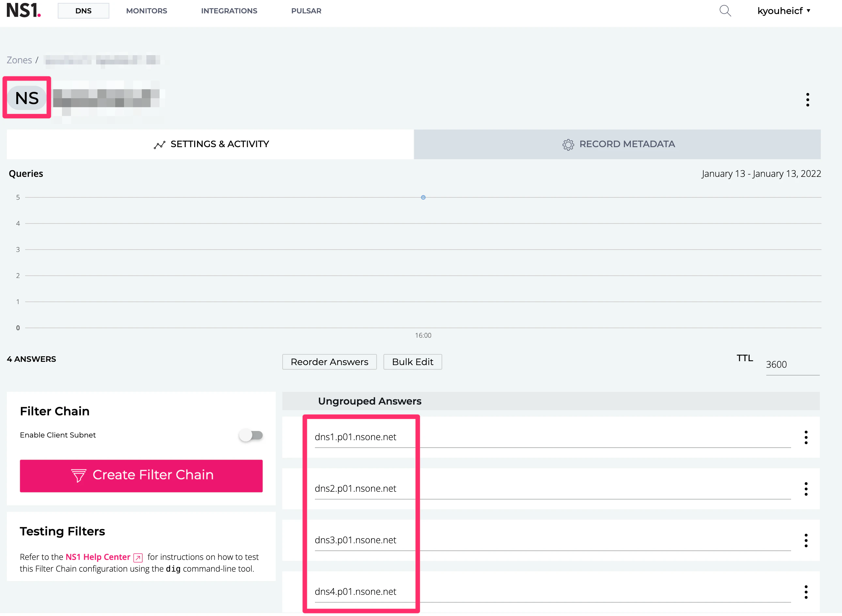Switch to Record Metadata tab
The image size is (842, 616).
(617, 144)
